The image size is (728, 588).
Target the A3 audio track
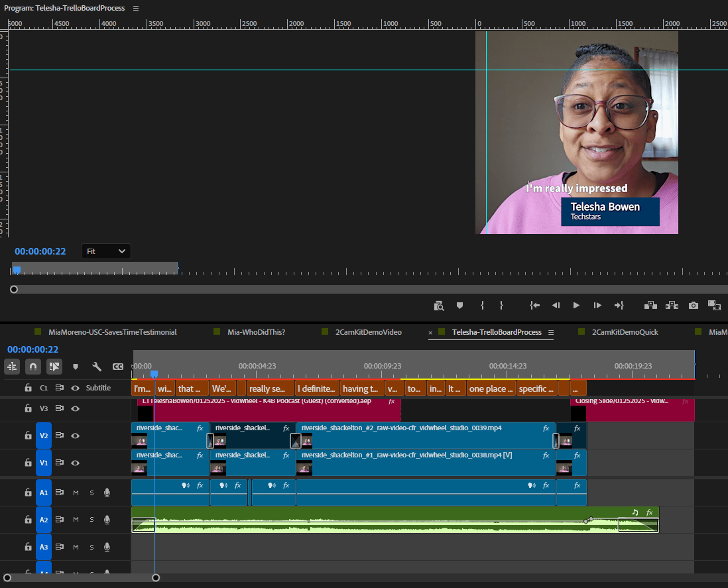[44, 547]
